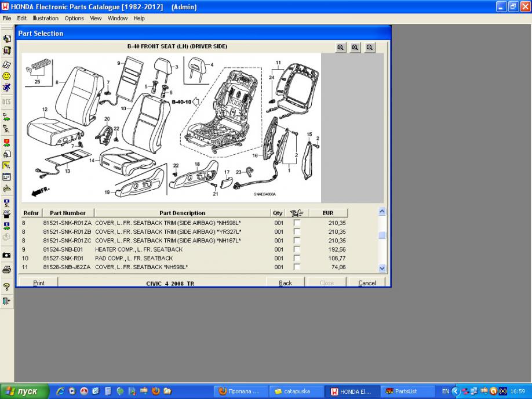The height and width of the screenshot is (399, 532).
Task: Click the third zoom magnifier above the illustration
Action: pyautogui.click(x=370, y=48)
